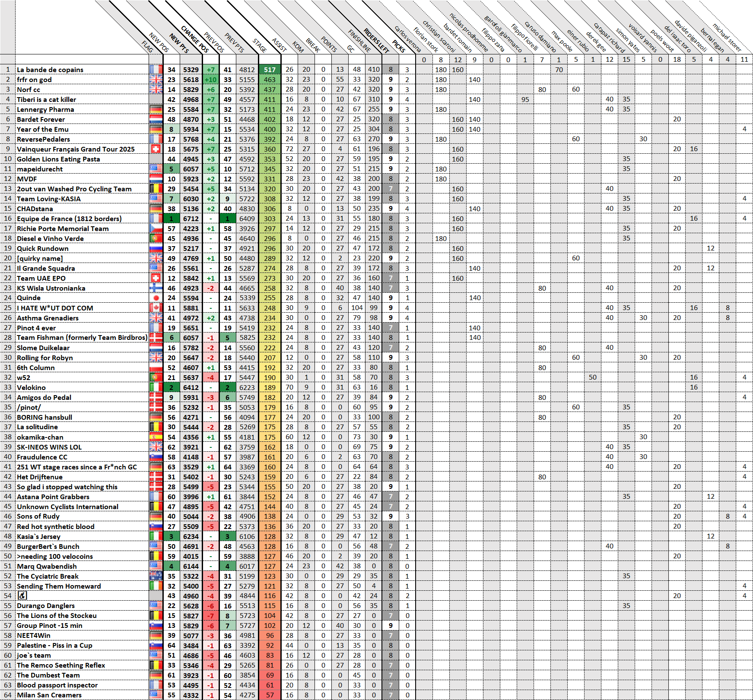The width and height of the screenshot is (753, 700).
Task: Click the Finnish flag beside KS Wisla Ustronianka
Action: (156, 288)
